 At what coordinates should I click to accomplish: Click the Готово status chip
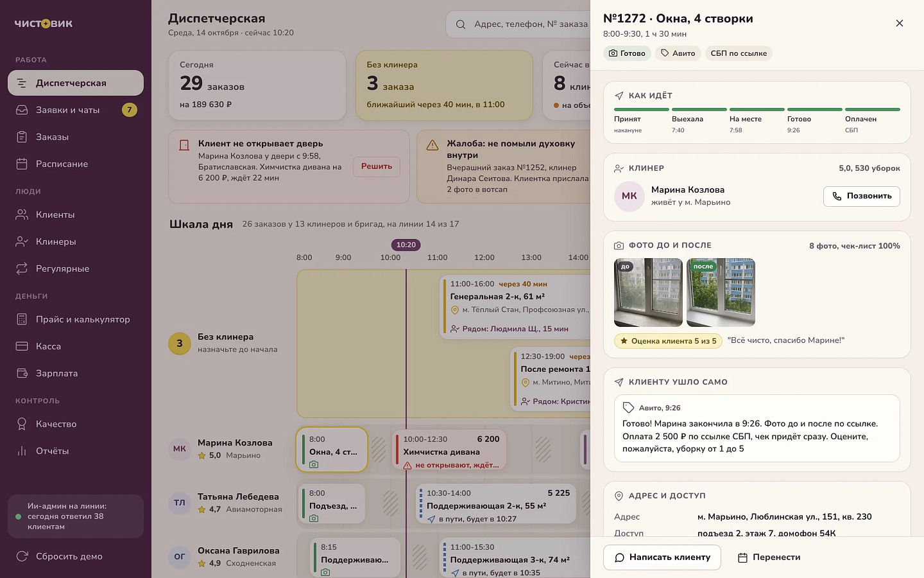627,53
